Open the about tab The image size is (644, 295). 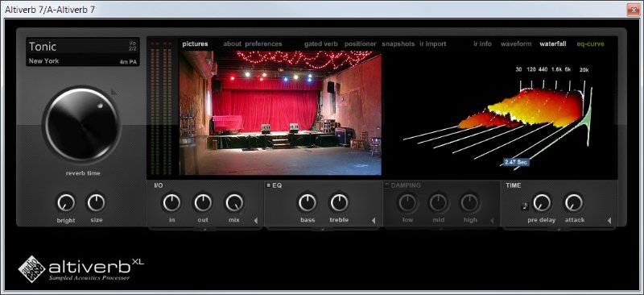pos(233,44)
